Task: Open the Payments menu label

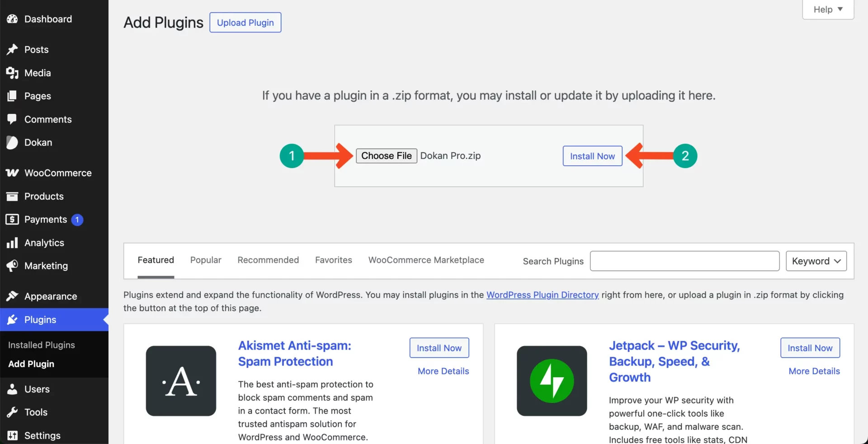Action: (46, 220)
